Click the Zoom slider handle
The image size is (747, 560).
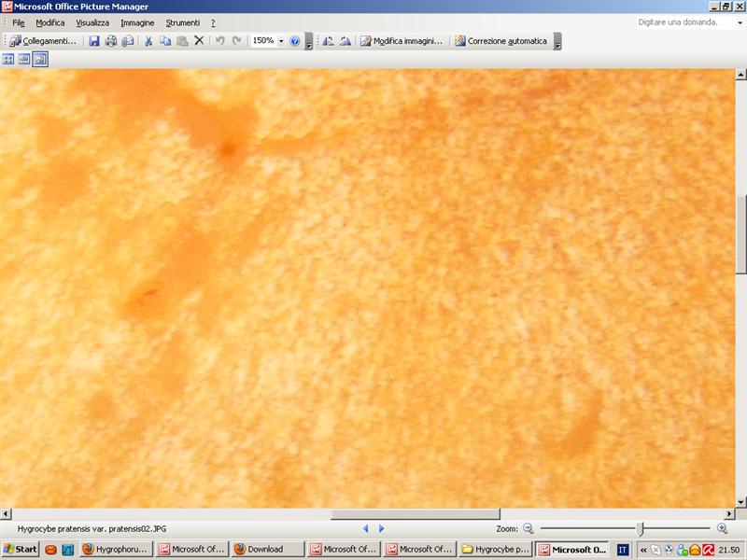640,528
